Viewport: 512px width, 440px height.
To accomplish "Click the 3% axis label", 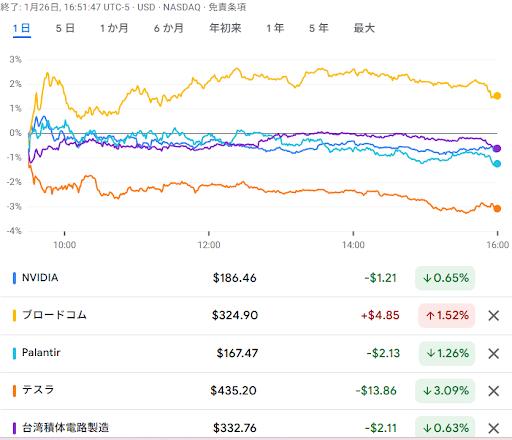I will click(15, 60).
